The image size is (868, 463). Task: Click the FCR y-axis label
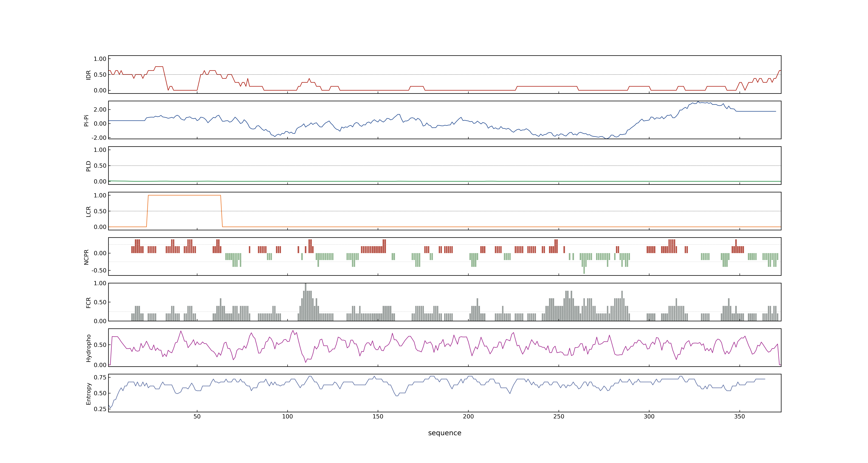tap(88, 303)
